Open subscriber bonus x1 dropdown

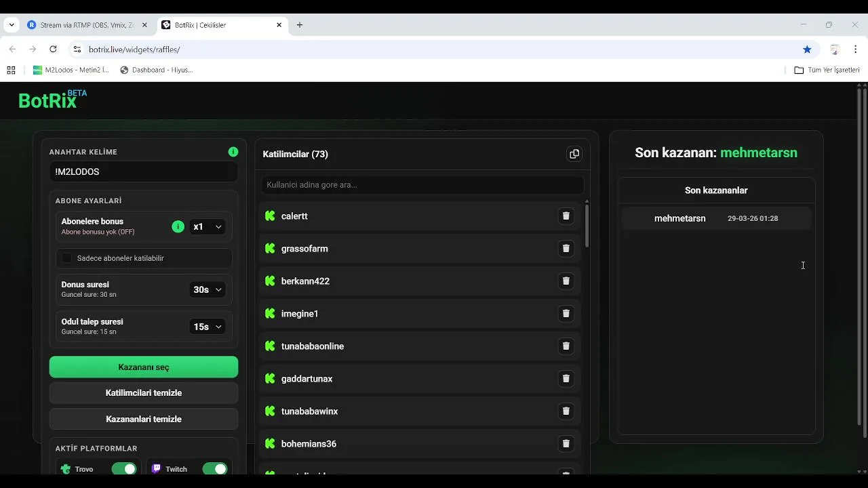tap(208, 227)
